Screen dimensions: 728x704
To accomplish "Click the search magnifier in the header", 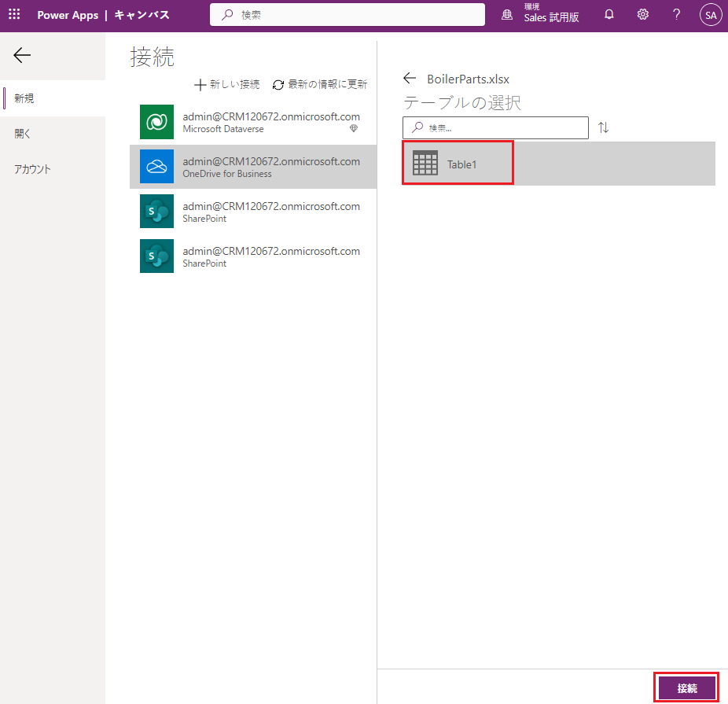I will coord(227,15).
